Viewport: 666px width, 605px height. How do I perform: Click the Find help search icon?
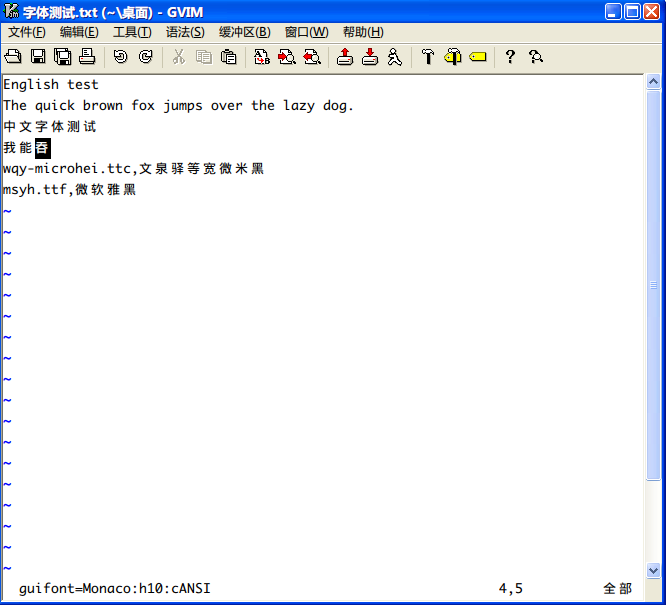[536, 57]
